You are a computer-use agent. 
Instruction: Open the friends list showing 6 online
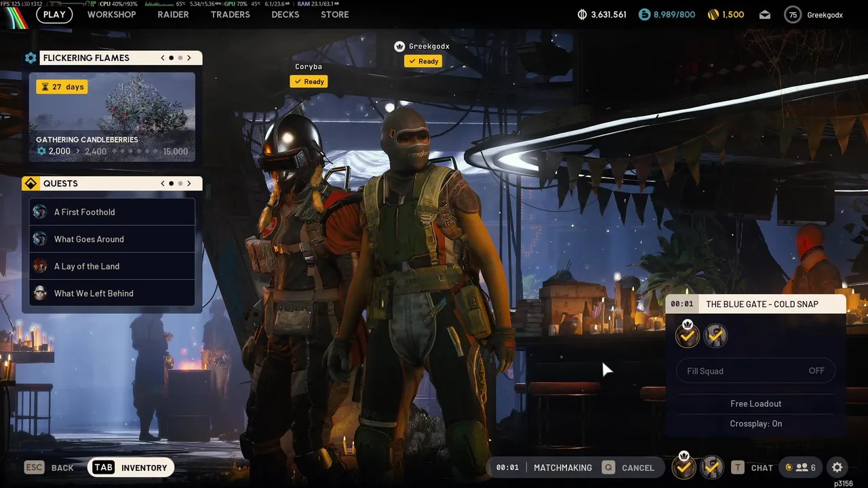coord(801,468)
